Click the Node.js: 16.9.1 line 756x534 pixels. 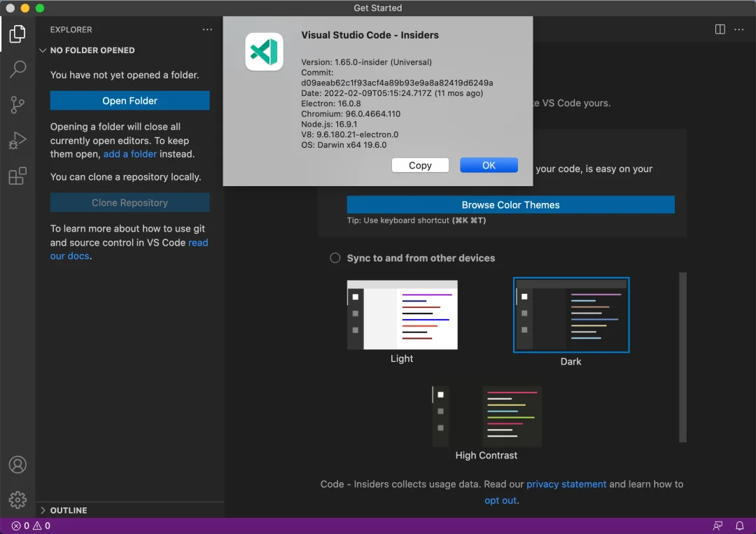tap(329, 125)
